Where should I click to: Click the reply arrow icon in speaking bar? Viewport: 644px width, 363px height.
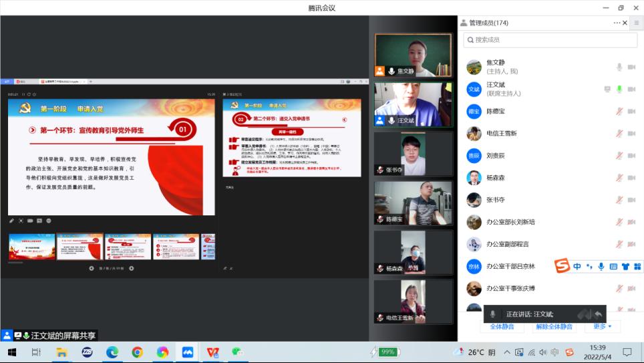click(x=599, y=314)
